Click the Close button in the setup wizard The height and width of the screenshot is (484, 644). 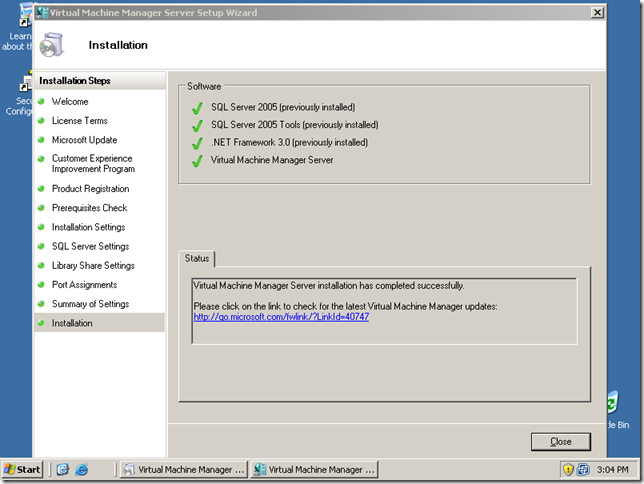pos(561,442)
